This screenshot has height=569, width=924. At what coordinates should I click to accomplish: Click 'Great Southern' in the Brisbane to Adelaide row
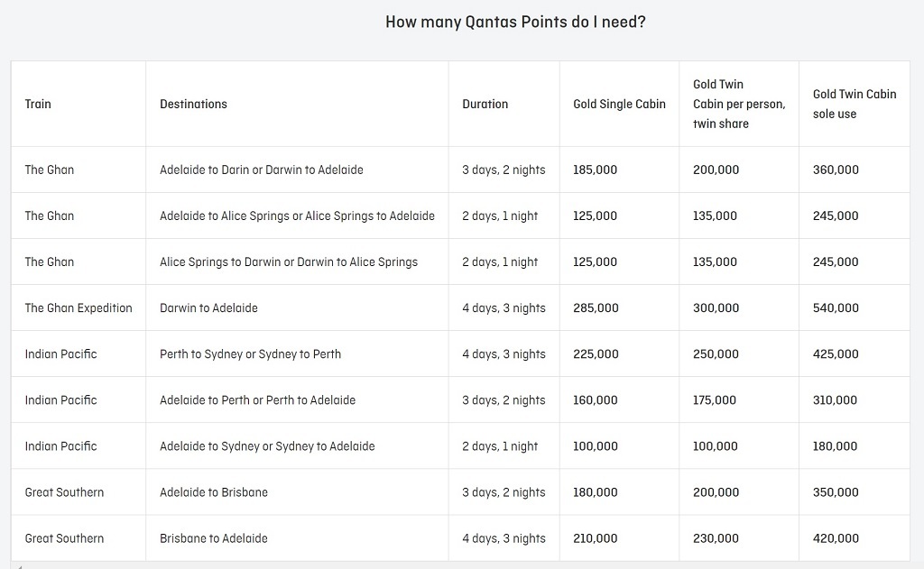coord(64,538)
